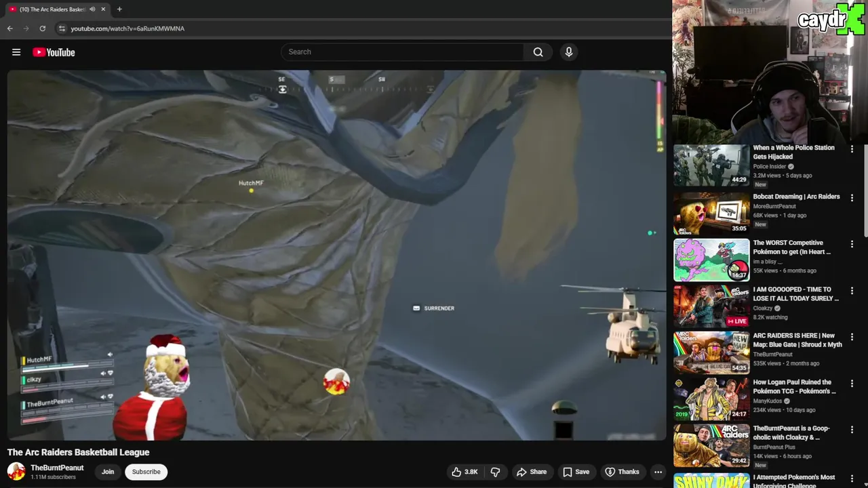Click the browser back arrow
The image size is (868, 488).
(9, 28)
